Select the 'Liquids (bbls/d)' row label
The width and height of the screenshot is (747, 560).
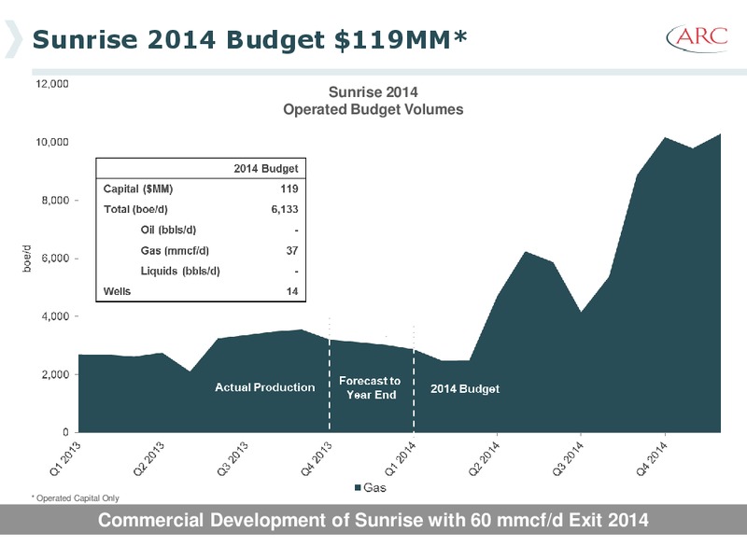(180, 271)
